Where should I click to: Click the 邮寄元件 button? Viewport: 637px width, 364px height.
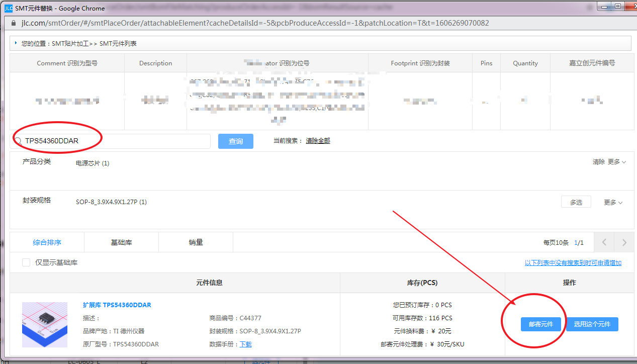(x=540, y=324)
